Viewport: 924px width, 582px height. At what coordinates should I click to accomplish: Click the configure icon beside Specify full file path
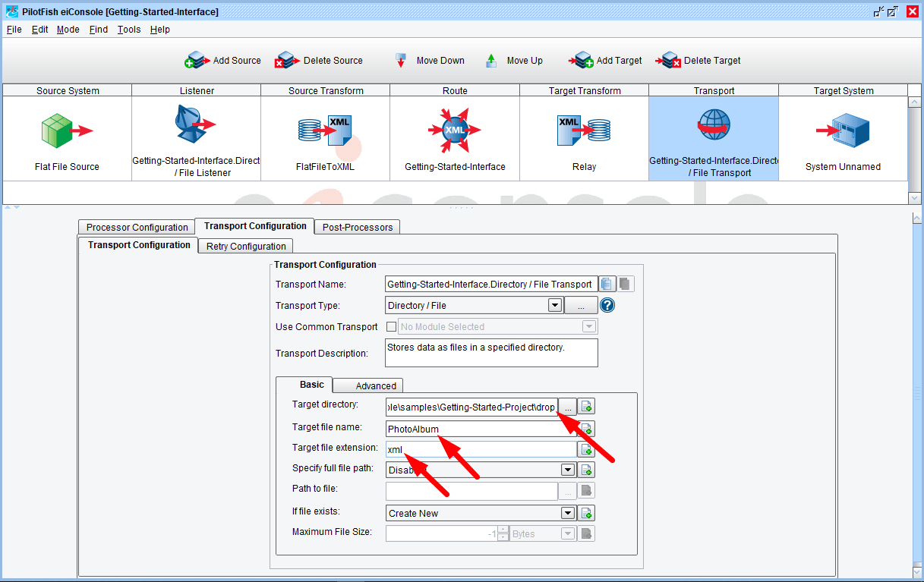point(587,470)
